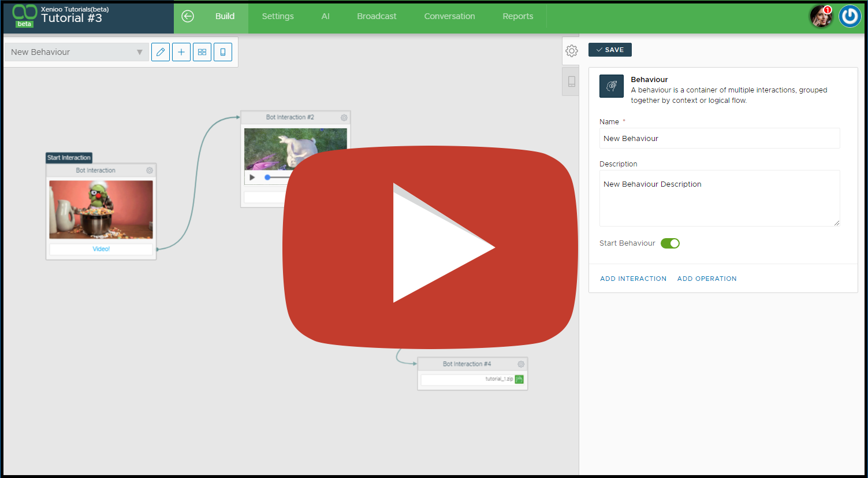Image resolution: width=868 pixels, height=478 pixels.
Task: Open Bot Interaction #2 gear settings
Action: [x=344, y=117]
